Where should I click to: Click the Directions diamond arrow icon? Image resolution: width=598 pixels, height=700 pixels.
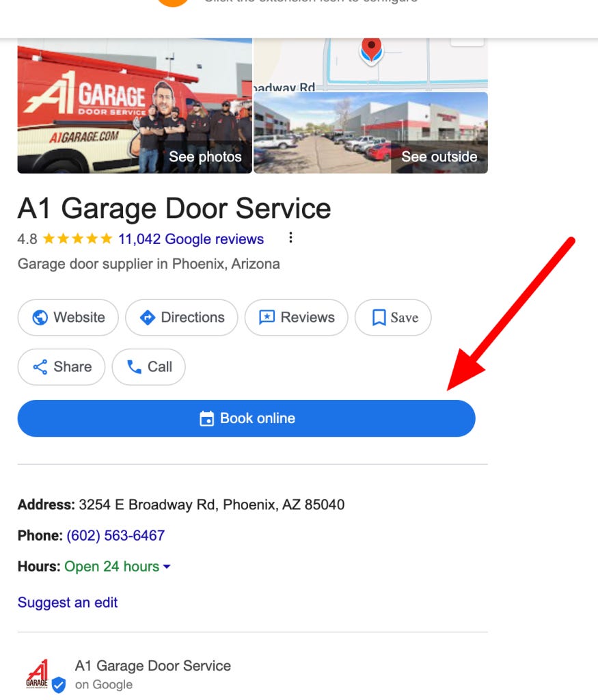pyautogui.click(x=147, y=318)
